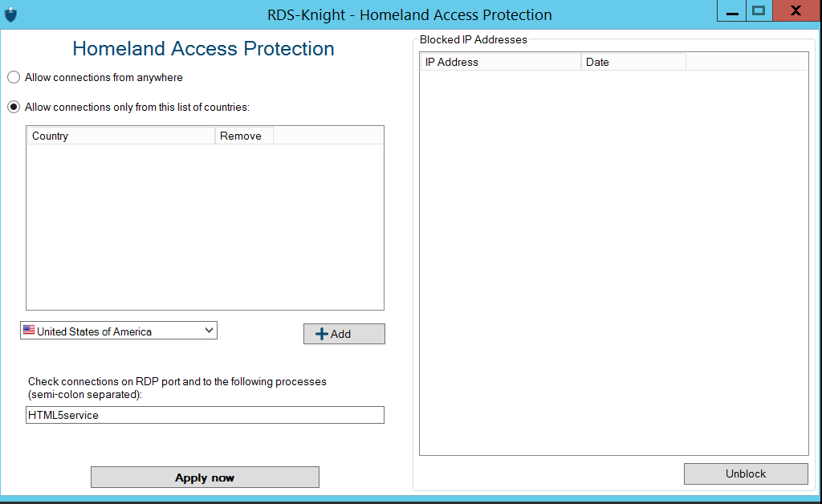This screenshot has width=822, height=504.
Task: Click the plus icon on Add button
Action: (x=322, y=334)
